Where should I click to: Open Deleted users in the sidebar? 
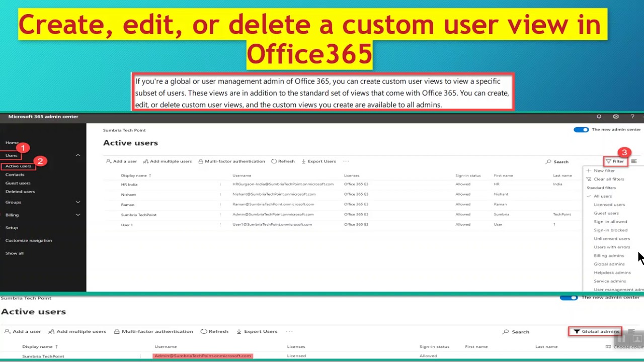20,192
